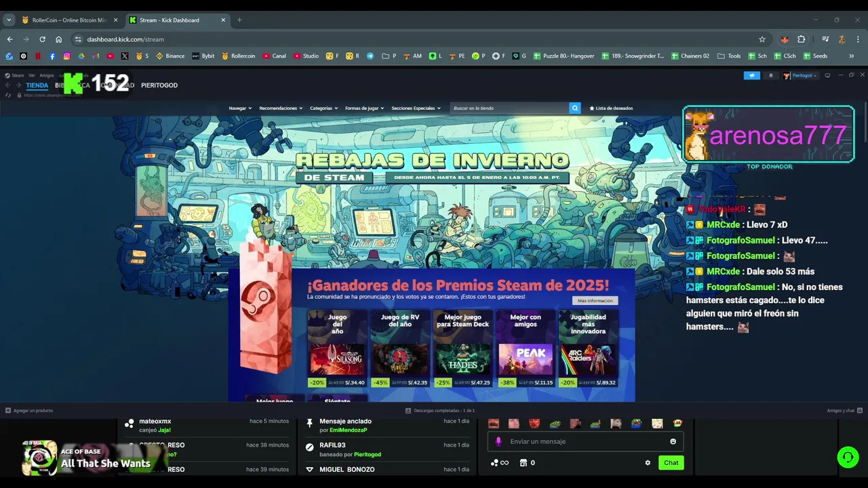The image size is (868, 488).
Task: Click Agregar un producto link
Action: coord(29,410)
